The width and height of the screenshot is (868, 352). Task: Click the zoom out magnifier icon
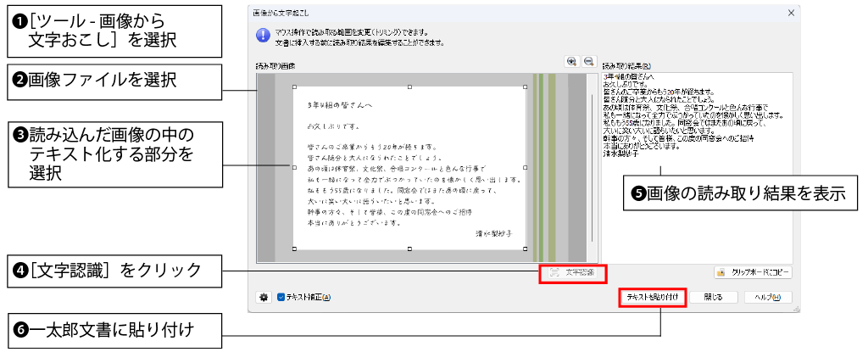coord(587,62)
